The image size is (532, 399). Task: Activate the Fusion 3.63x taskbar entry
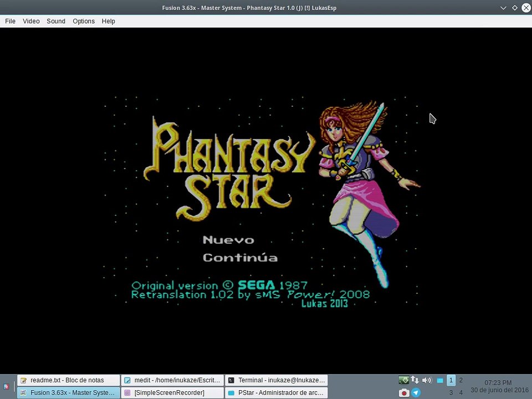(x=69, y=393)
